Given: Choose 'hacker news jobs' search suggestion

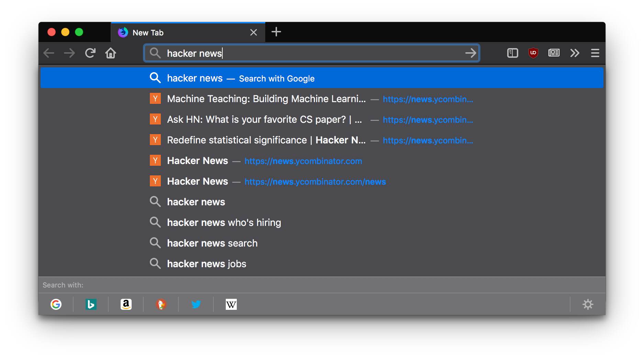Looking at the screenshot, I should pos(207,264).
